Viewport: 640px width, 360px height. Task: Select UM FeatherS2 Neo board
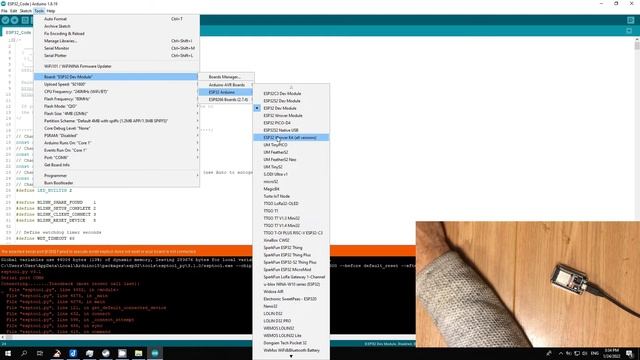coord(291,160)
